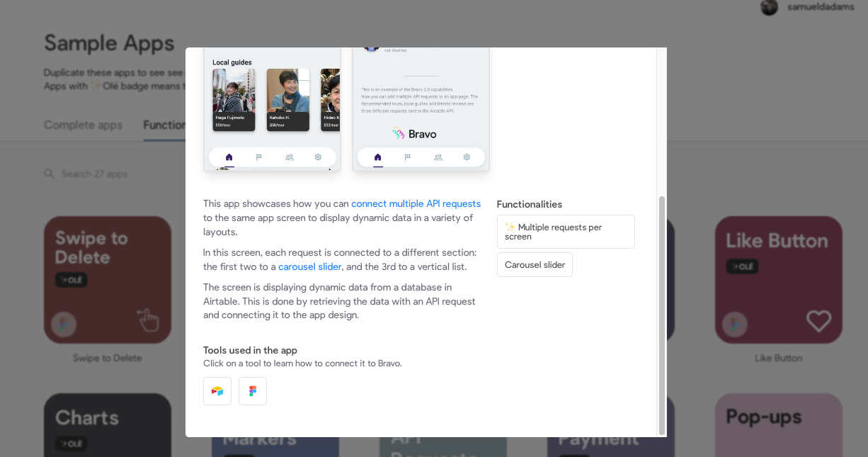Tap the home icon in the Bravo logo mockup
This screenshot has height=457, width=868.
tap(377, 157)
